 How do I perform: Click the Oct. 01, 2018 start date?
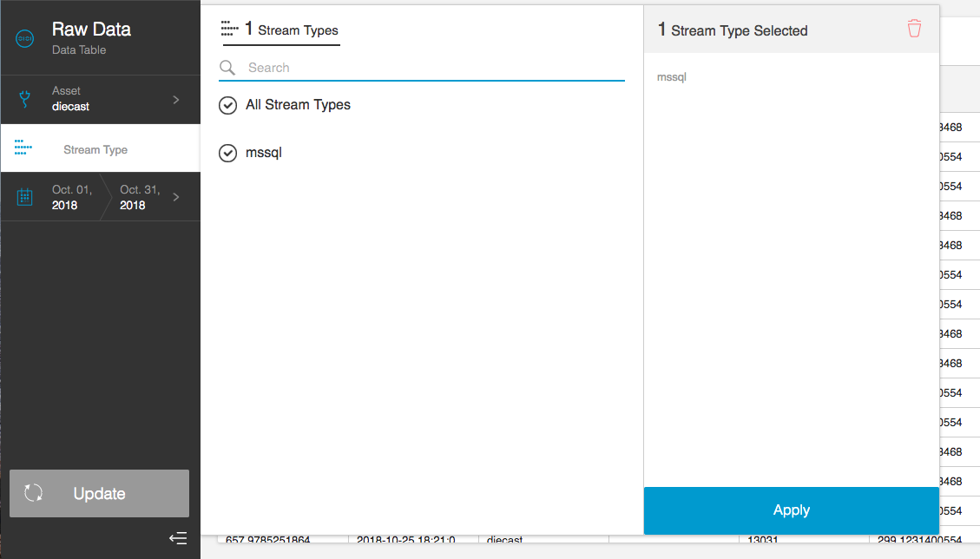72,197
